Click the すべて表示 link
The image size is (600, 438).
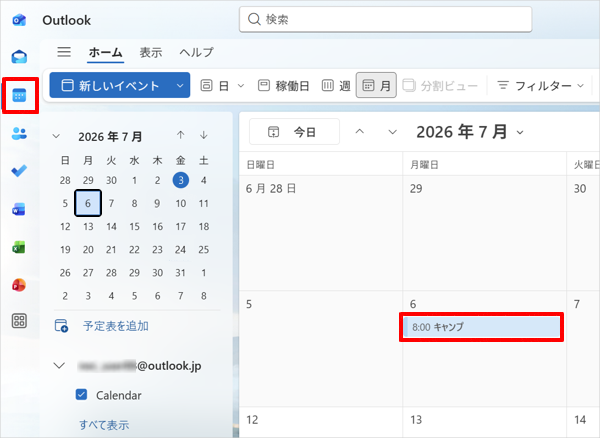point(104,425)
